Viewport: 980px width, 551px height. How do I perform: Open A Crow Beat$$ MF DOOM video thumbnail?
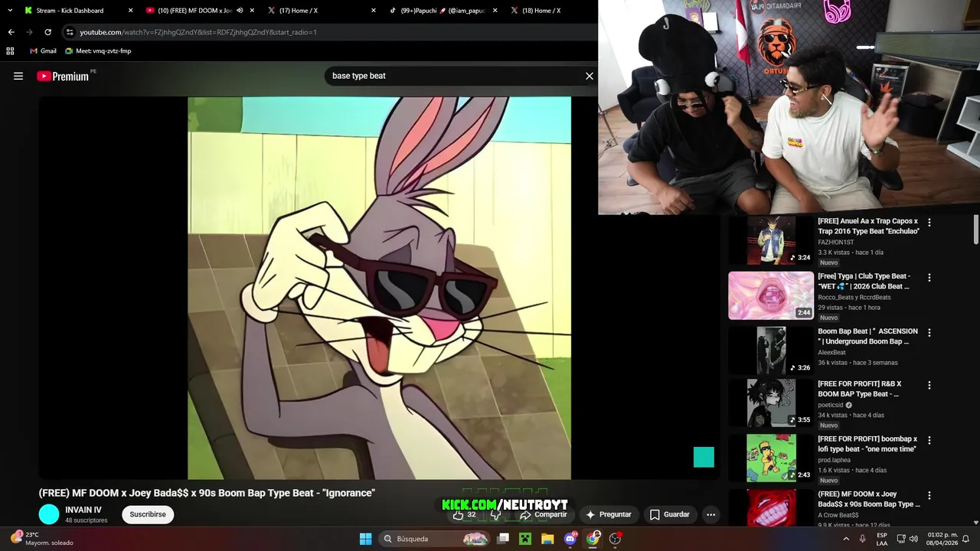771,507
